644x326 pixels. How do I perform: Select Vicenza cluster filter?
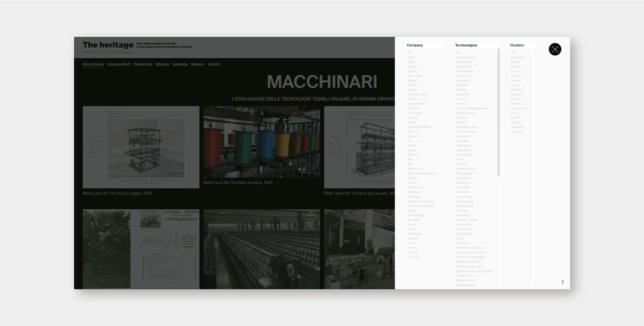coord(517,132)
